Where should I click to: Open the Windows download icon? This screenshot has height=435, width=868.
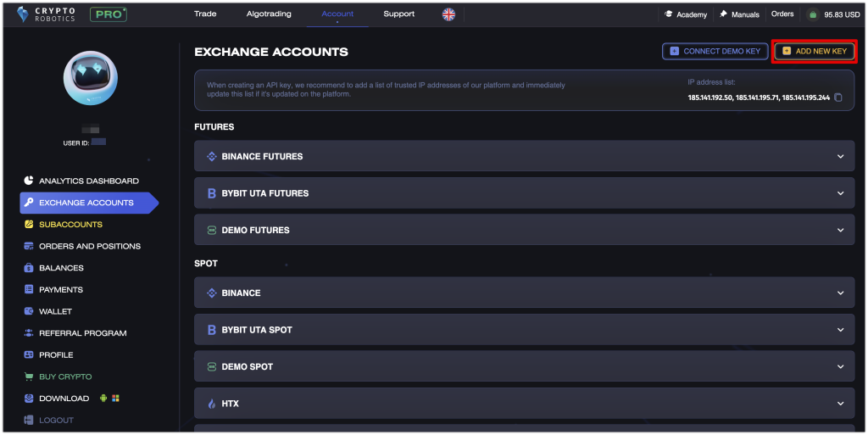(115, 398)
